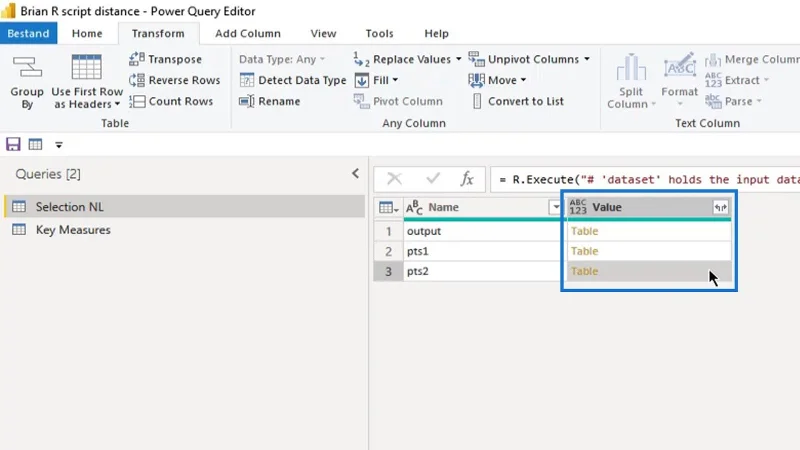The image size is (800, 450).
Task: Open the quick access toolbar customize arrow
Action: (x=59, y=145)
